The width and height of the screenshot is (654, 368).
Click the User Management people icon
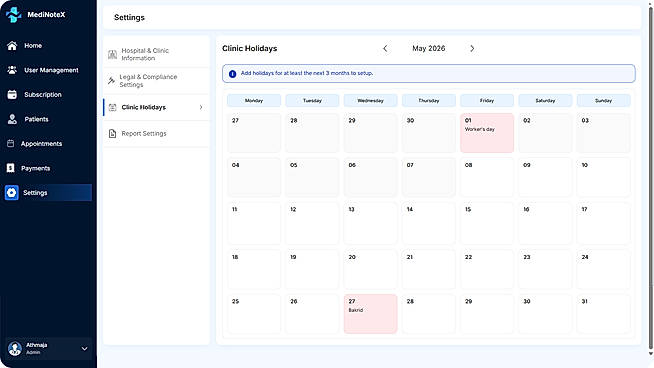pos(12,70)
